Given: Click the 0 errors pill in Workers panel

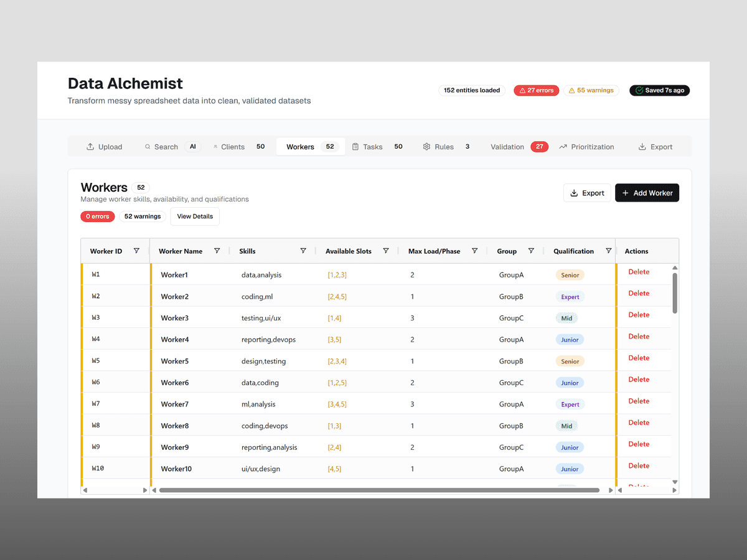Looking at the screenshot, I should tap(98, 217).
